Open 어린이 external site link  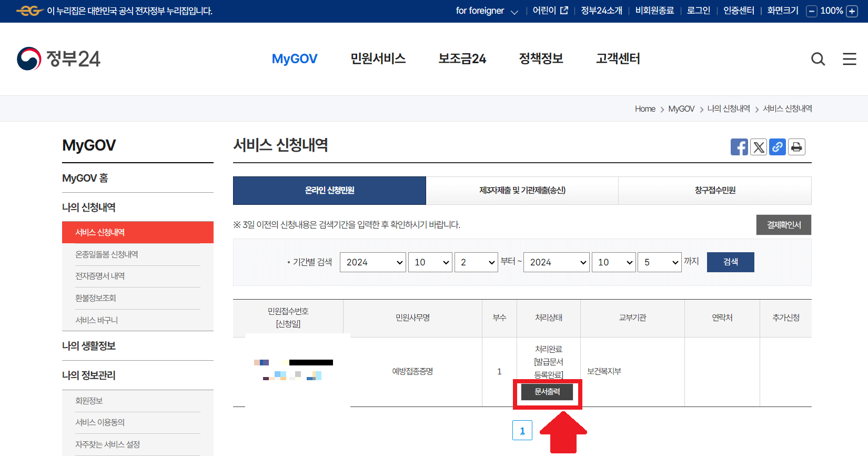point(550,11)
